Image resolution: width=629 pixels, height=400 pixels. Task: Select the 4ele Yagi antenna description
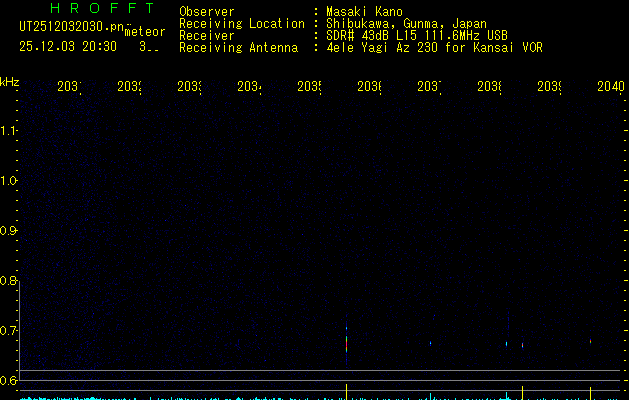tap(434, 47)
